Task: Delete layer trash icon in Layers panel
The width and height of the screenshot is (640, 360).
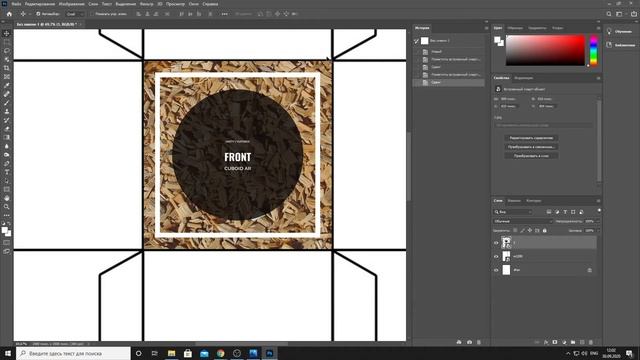Action: 591,342
